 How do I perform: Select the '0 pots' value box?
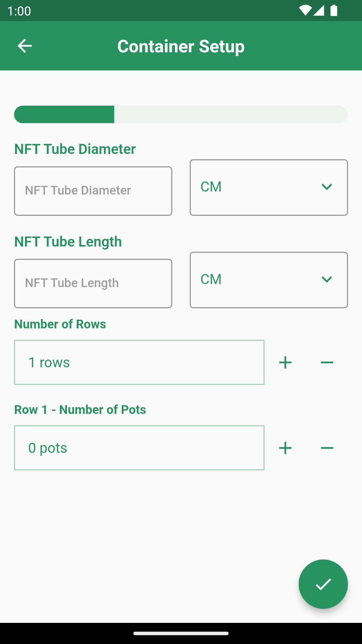pos(139,448)
